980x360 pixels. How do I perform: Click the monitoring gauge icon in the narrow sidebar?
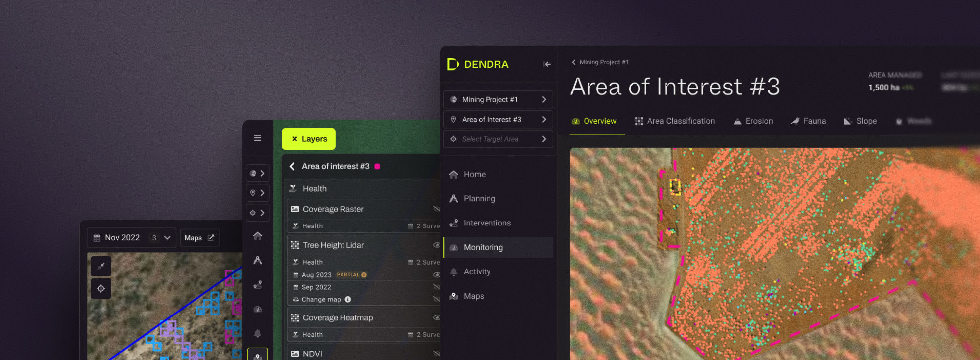coord(258,309)
